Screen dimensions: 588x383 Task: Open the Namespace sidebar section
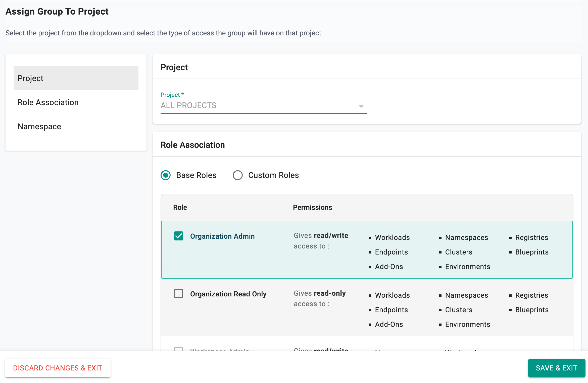pos(76,126)
